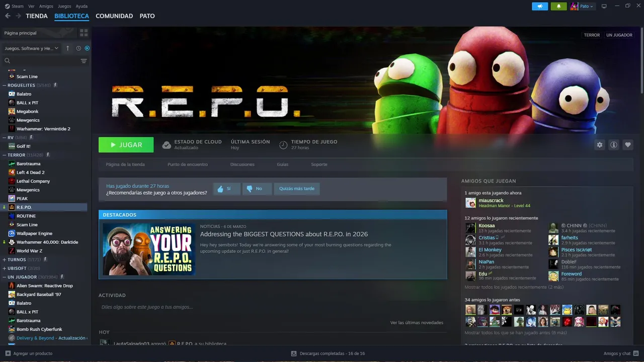Click Mostrar todos los jugados recientemente link
The width and height of the screenshot is (644, 362).
tap(514, 287)
